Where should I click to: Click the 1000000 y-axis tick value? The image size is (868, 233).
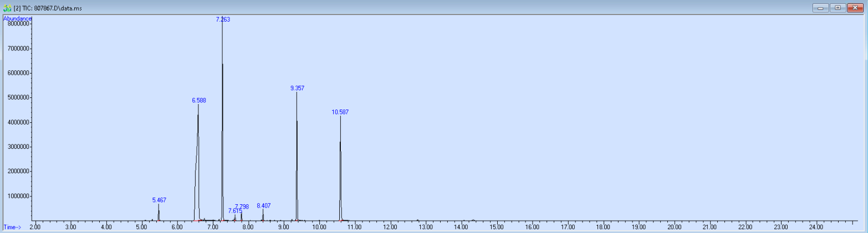pyautogui.click(x=18, y=196)
